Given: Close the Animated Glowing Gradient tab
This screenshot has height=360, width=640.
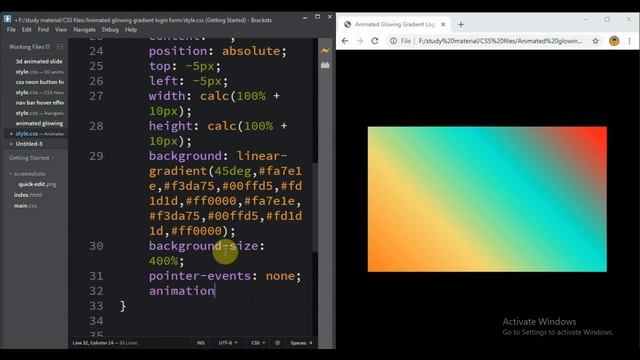Looking at the screenshot, I should [x=443, y=24].
